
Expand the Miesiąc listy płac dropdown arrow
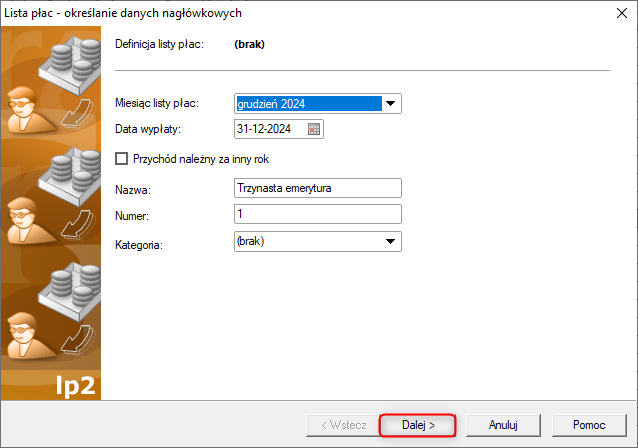click(x=391, y=104)
